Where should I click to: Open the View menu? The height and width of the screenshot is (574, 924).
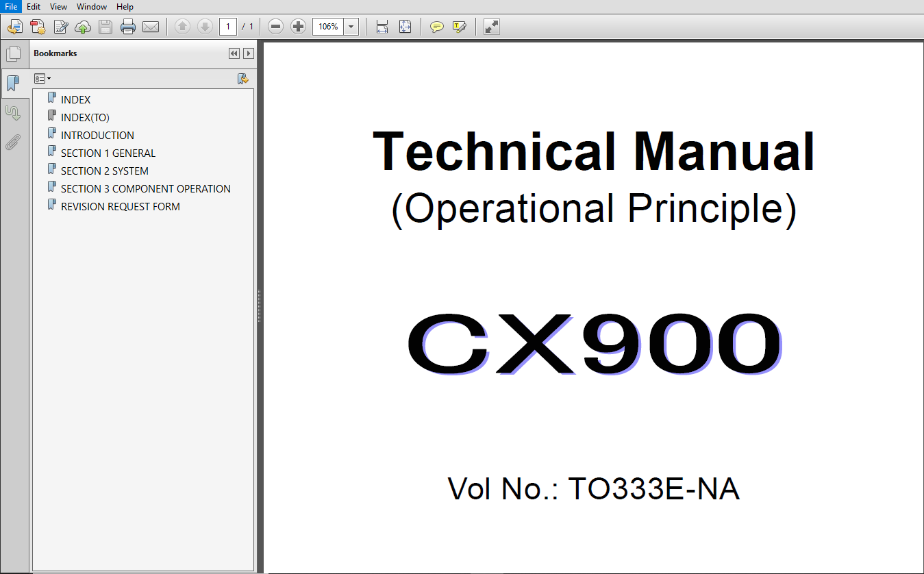(59, 6)
